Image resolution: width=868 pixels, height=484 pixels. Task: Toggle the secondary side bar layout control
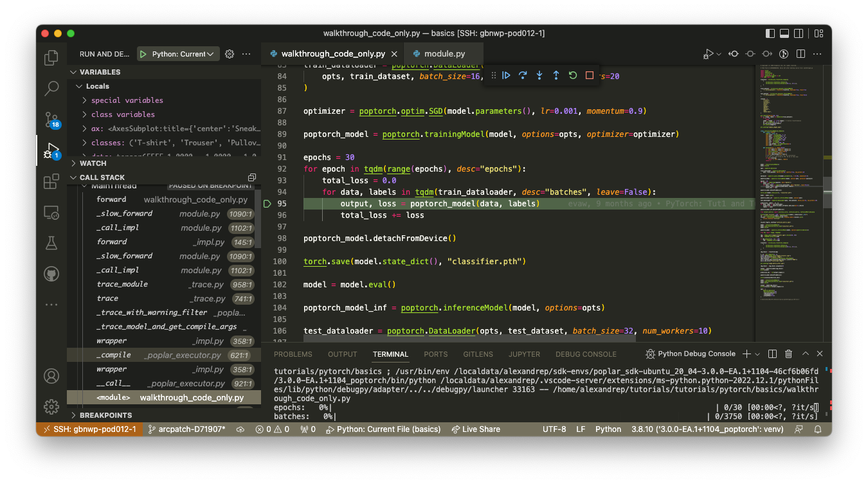click(x=799, y=33)
